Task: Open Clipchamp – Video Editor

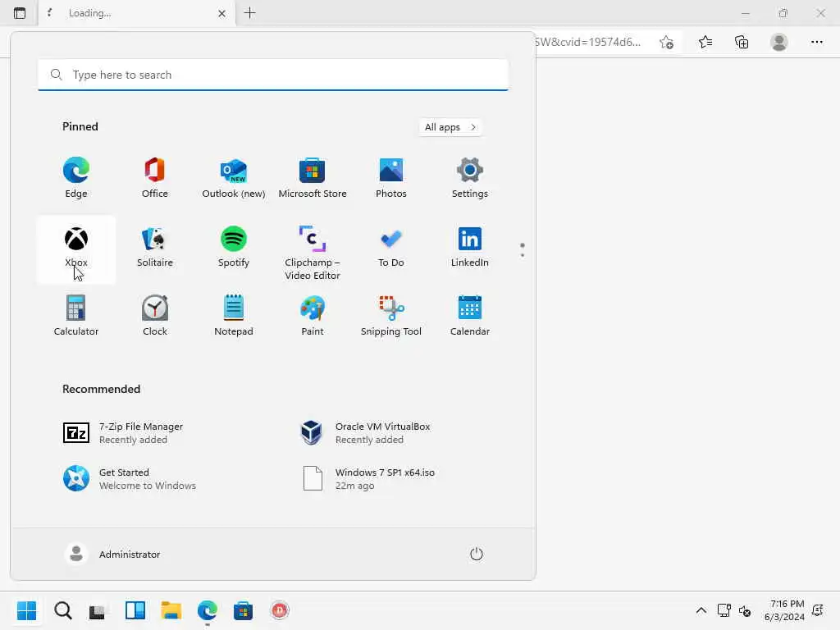Action: click(313, 253)
